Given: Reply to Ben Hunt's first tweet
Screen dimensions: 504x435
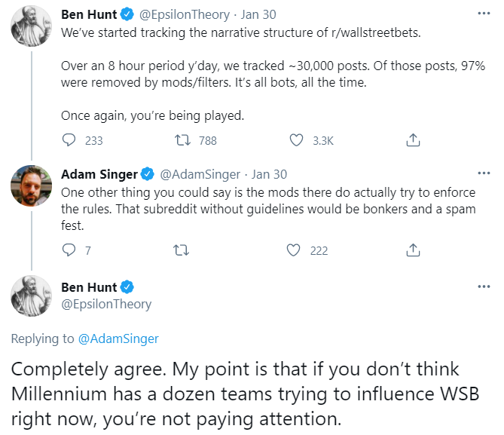Looking at the screenshot, I should click(x=69, y=140).
